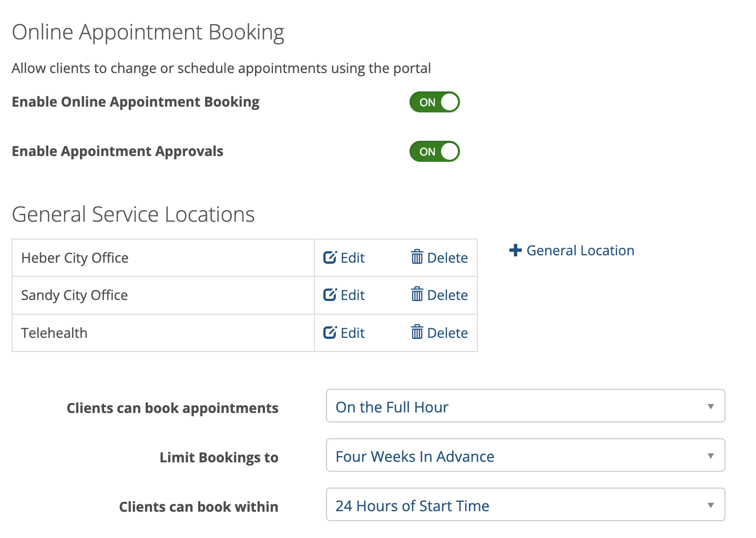Click the edit pencil icon for Heber City Office
The height and width of the screenshot is (538, 756).
[330, 257]
